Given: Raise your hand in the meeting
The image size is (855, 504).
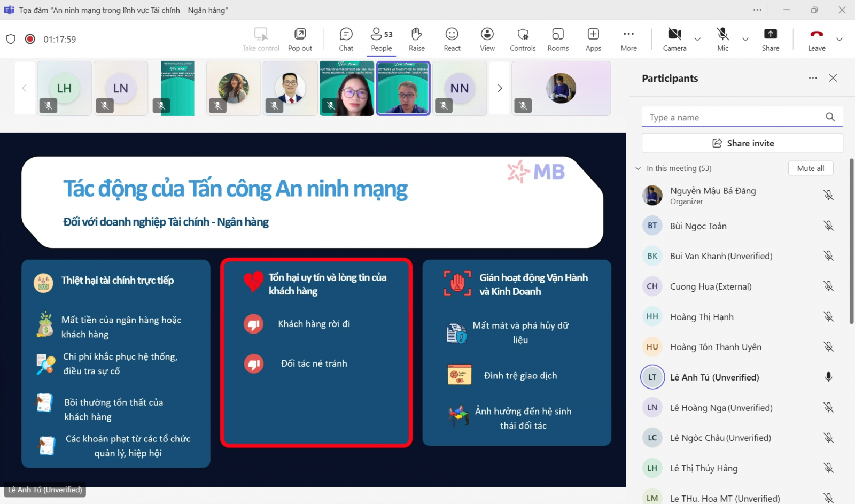Looking at the screenshot, I should click(x=416, y=40).
